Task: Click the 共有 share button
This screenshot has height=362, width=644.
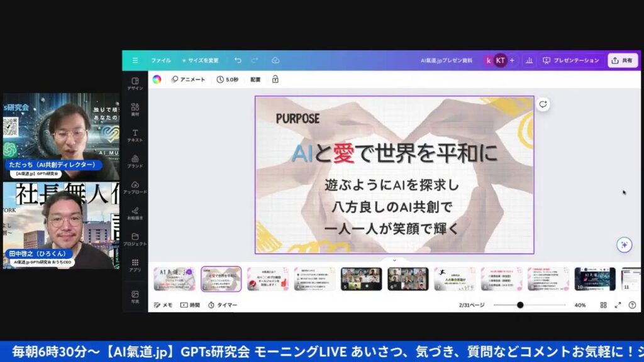Action: 622,60
